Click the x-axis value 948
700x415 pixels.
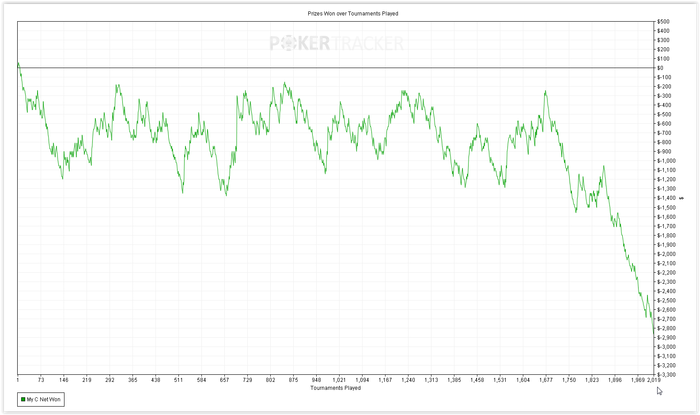point(316,380)
